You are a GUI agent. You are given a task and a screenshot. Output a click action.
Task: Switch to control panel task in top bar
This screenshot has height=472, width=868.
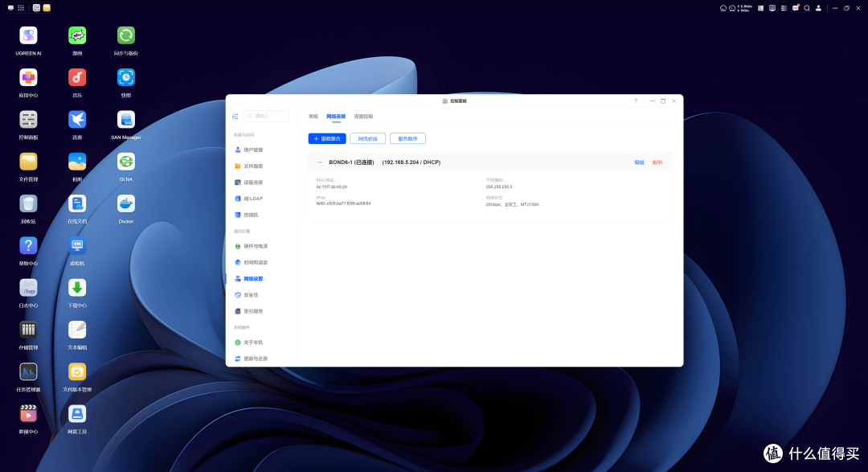click(x=36, y=8)
